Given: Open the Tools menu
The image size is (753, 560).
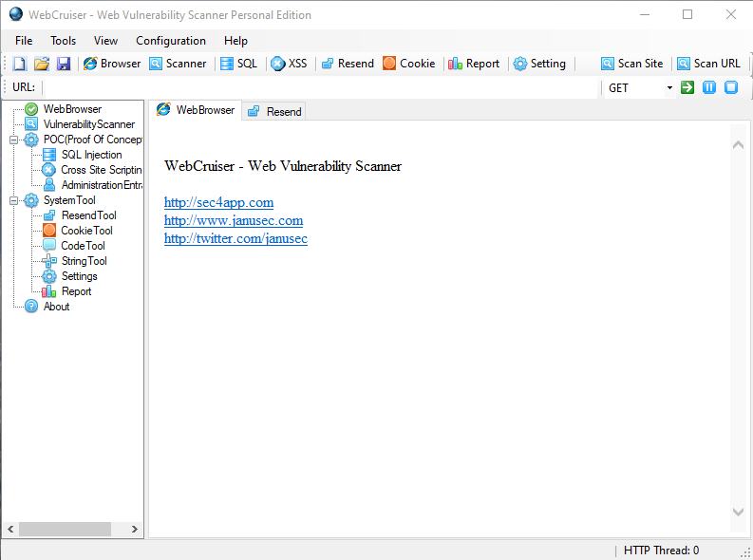Looking at the screenshot, I should pos(64,41).
